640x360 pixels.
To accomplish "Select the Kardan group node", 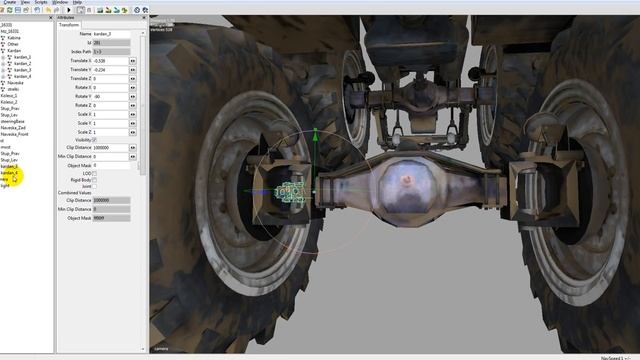I will coord(14,51).
